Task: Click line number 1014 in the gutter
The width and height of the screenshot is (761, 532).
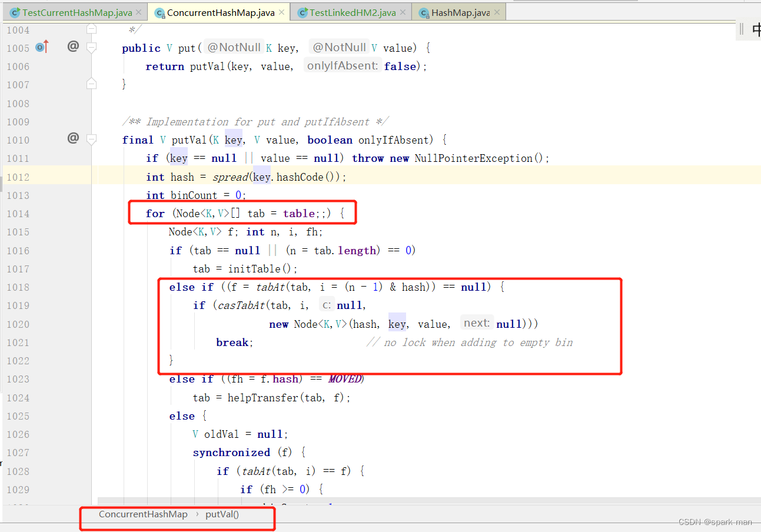Action: point(18,214)
